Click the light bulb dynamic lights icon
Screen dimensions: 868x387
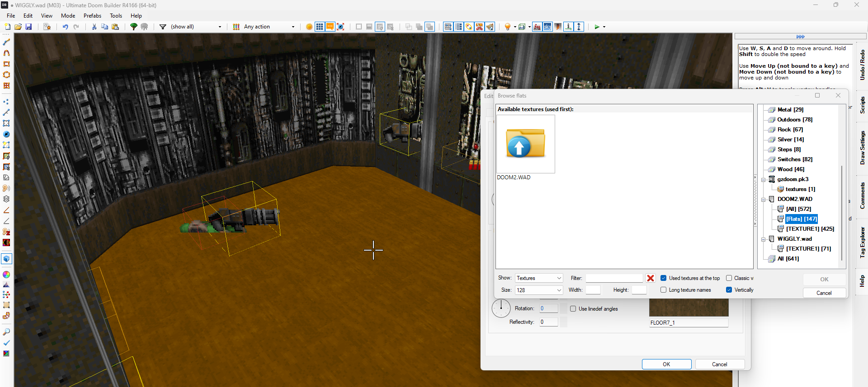(x=508, y=27)
